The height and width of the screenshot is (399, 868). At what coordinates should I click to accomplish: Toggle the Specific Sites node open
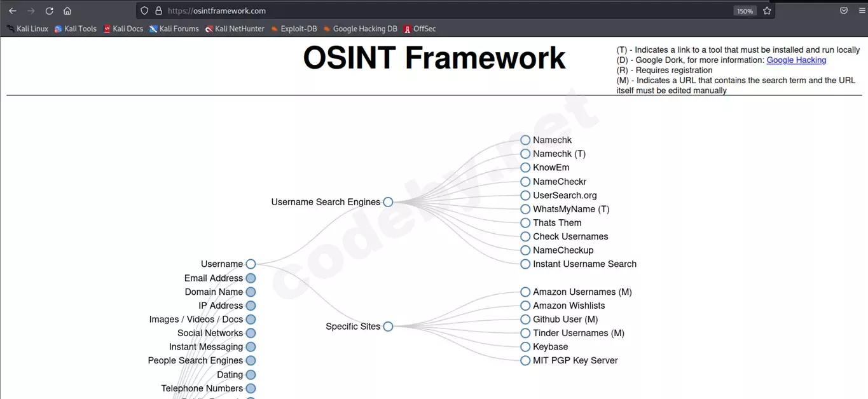coord(388,326)
